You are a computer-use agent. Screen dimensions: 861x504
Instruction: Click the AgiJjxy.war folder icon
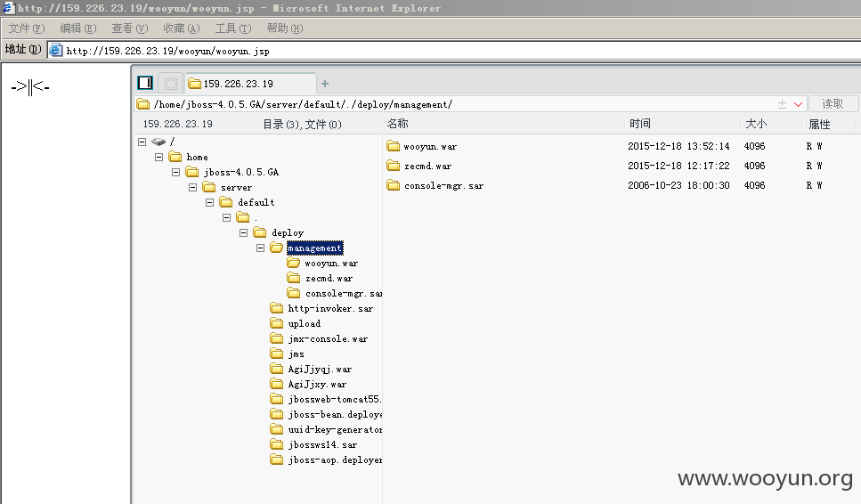(x=277, y=384)
